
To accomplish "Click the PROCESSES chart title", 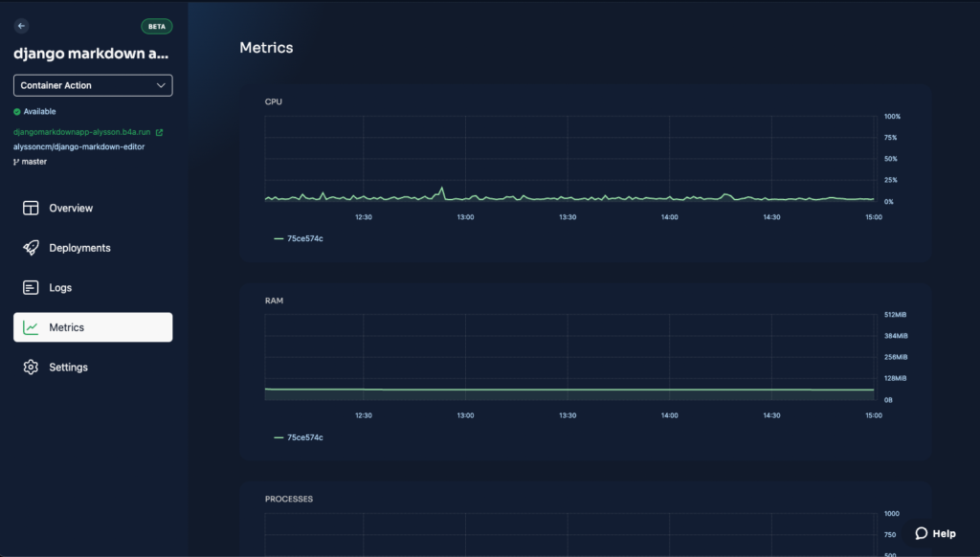I will coord(289,499).
